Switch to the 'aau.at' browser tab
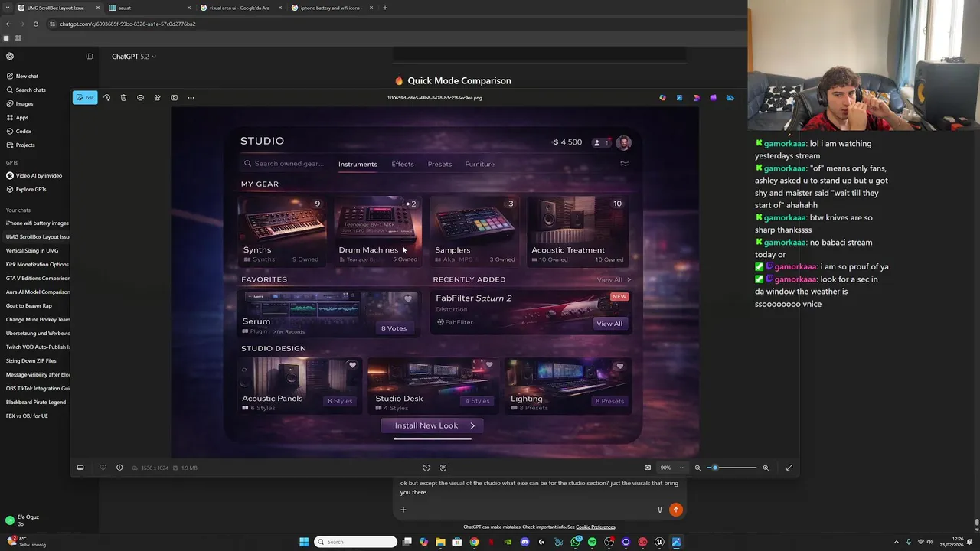 coord(149,8)
